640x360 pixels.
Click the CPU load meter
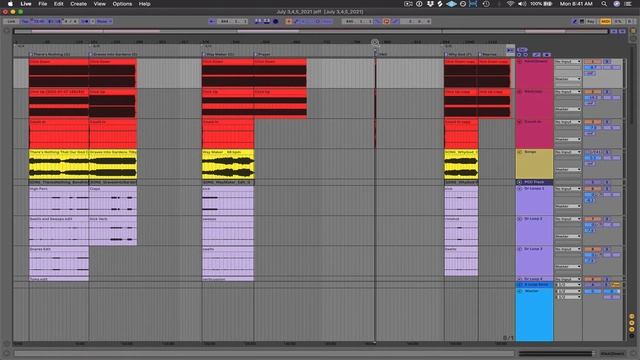pos(618,21)
